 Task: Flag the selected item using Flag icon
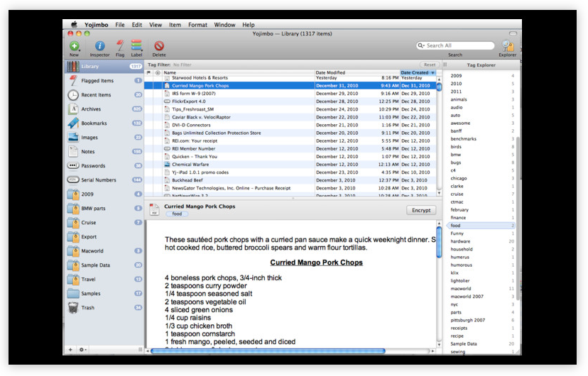coord(120,46)
